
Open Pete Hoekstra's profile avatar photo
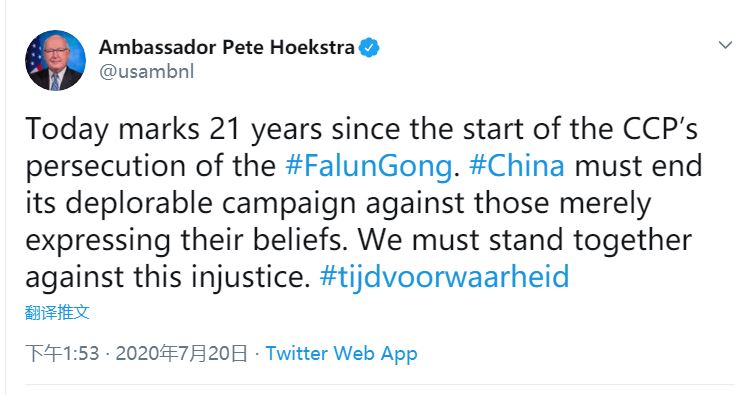pos(55,60)
